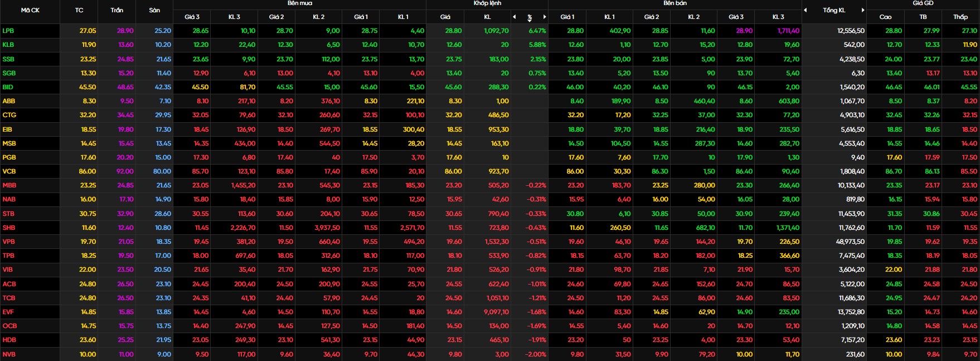Open the KLB ticker symbol
The width and height of the screenshot is (980, 361).
(x=8, y=45)
